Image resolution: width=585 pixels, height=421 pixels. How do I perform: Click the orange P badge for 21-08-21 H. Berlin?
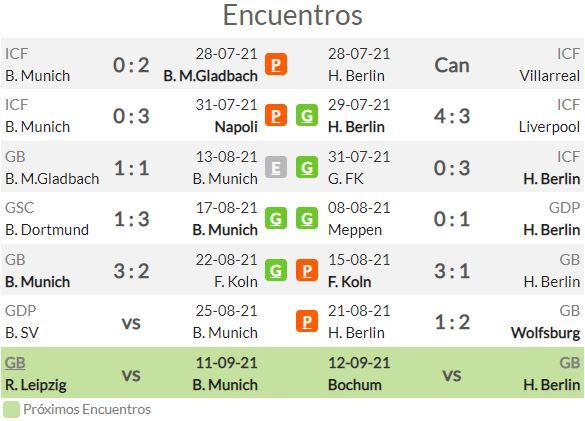point(307,321)
